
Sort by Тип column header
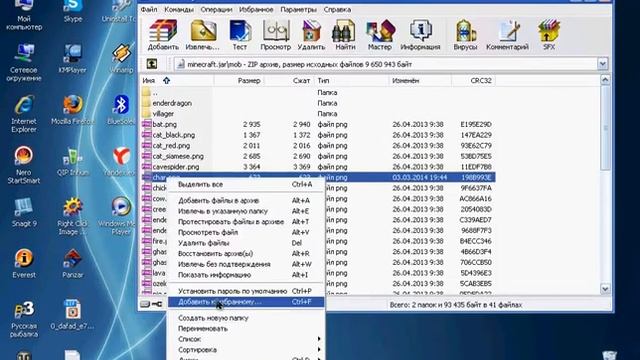tap(351, 80)
